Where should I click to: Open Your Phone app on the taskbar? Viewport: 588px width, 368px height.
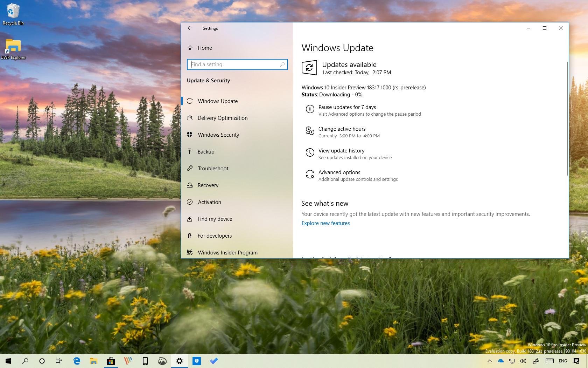click(145, 361)
